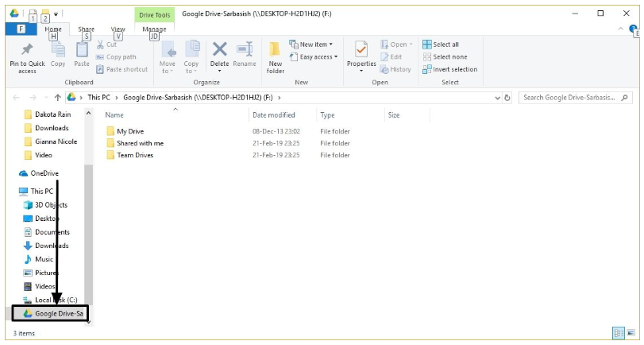This screenshot has height=345, width=644.
Task: Switch to the View ribbon tab
Action: point(118,29)
